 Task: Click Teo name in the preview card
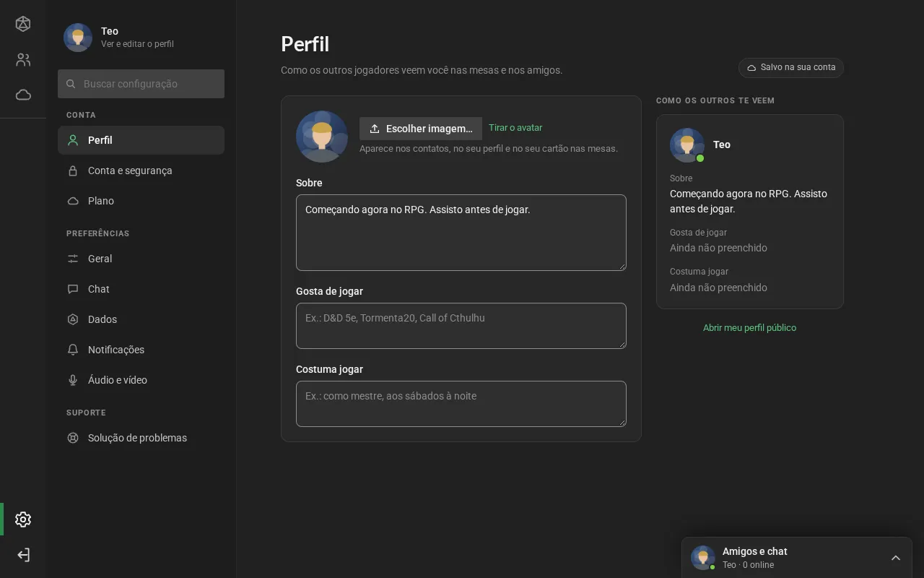[722, 144]
